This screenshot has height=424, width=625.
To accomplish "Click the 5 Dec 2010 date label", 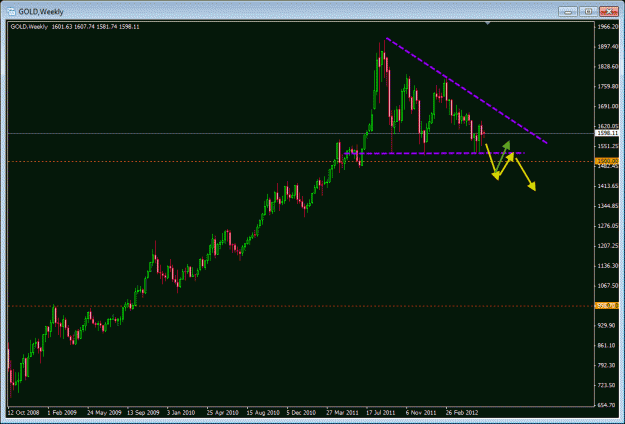I will 301,412.
